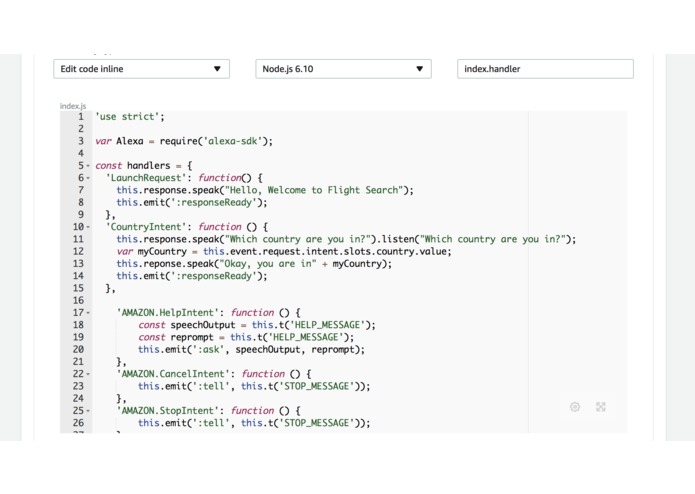695x494 pixels.
Task: Open the 'Edit code inline' dropdown
Action: point(141,69)
